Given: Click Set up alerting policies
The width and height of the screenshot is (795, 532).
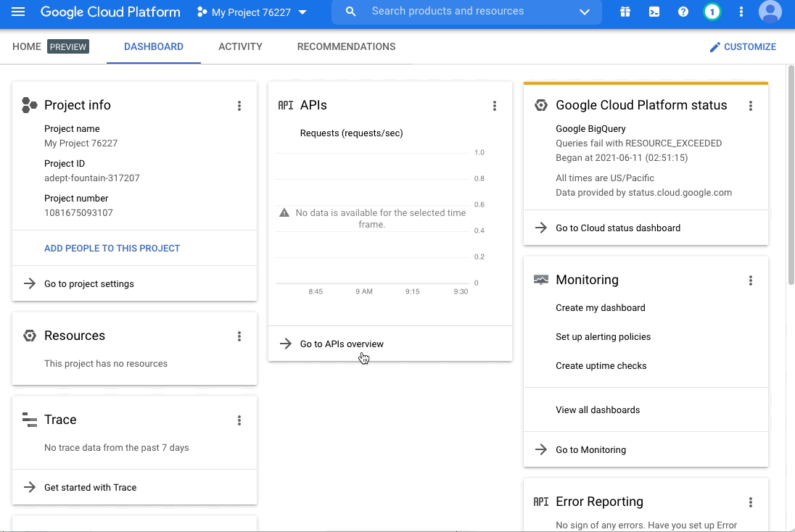Looking at the screenshot, I should 603,336.
